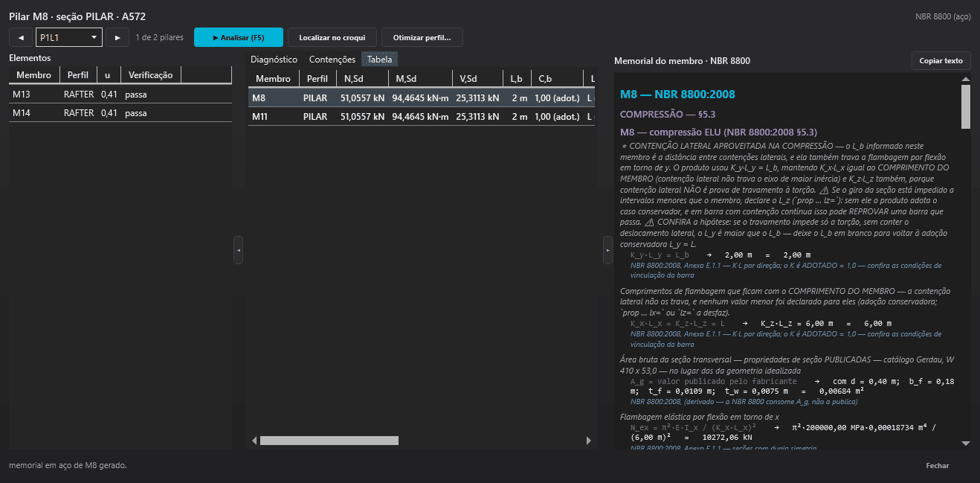This screenshot has width=980, height=483.
Task: Select row M11 in the Tabela grid
Action: coord(422,117)
